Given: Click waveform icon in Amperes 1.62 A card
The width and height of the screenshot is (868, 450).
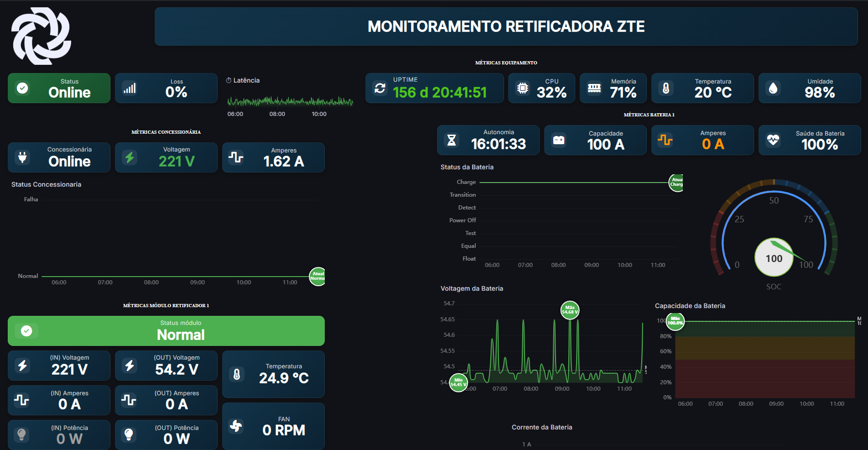Looking at the screenshot, I should 236,157.
